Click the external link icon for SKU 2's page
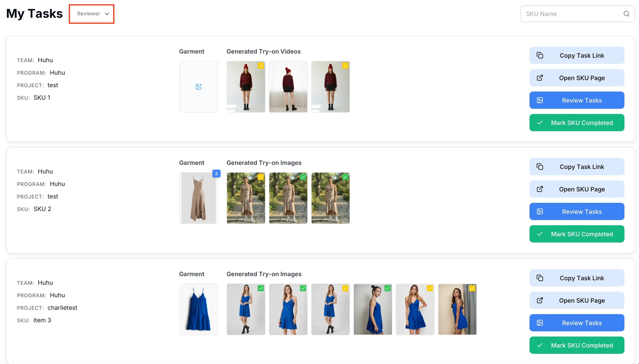 pos(540,189)
